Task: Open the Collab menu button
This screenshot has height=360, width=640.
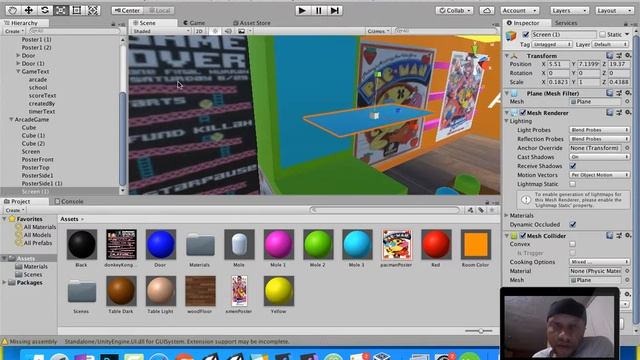Action: click(x=455, y=11)
